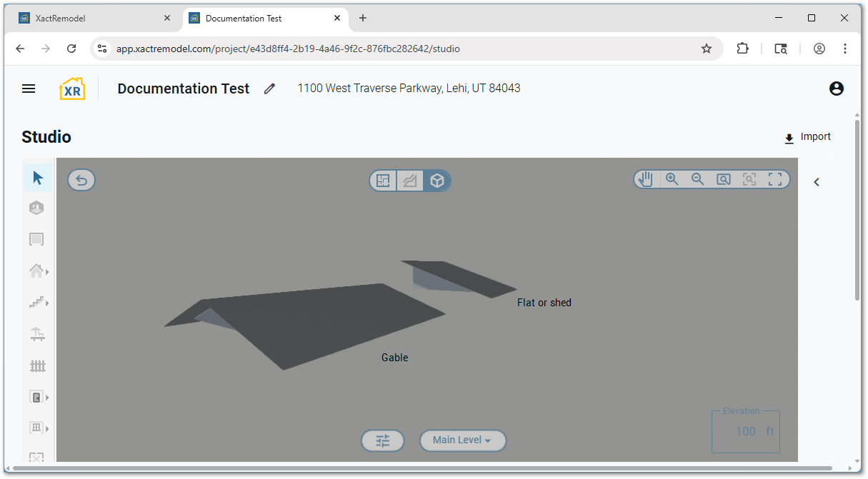This screenshot has height=479, width=868.
Task: Open the hamburger navigation menu
Action: 29,89
